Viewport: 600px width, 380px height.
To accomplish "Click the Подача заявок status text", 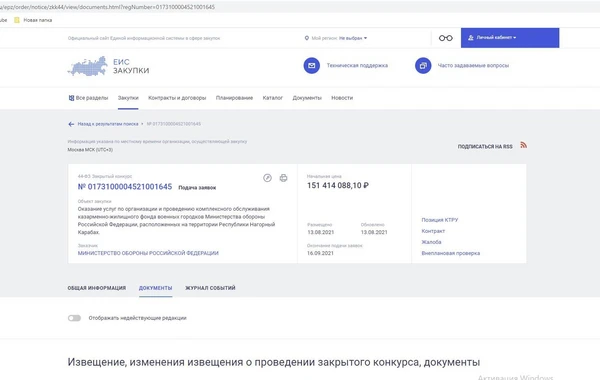I will pos(197,188).
